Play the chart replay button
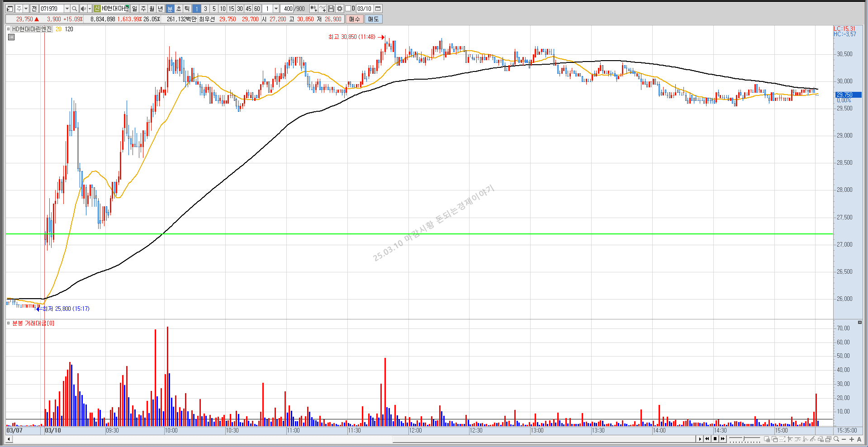The width and height of the screenshot is (868, 447). tap(700, 439)
